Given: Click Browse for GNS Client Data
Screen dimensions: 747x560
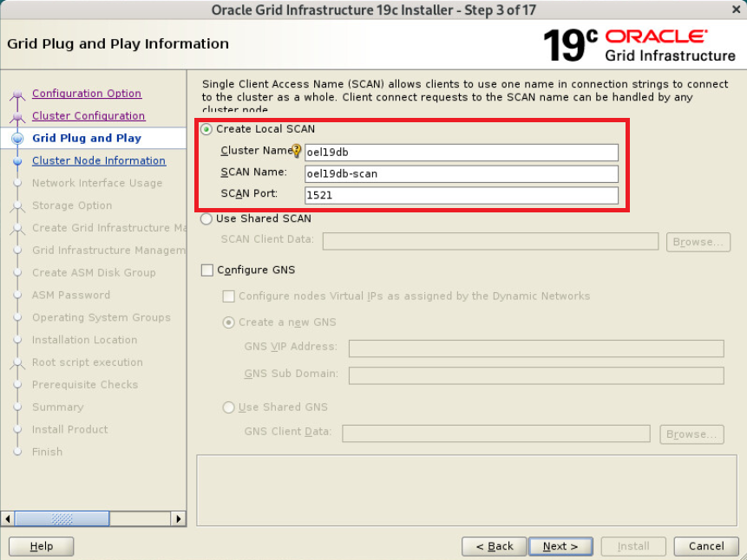Looking at the screenshot, I should (x=691, y=434).
